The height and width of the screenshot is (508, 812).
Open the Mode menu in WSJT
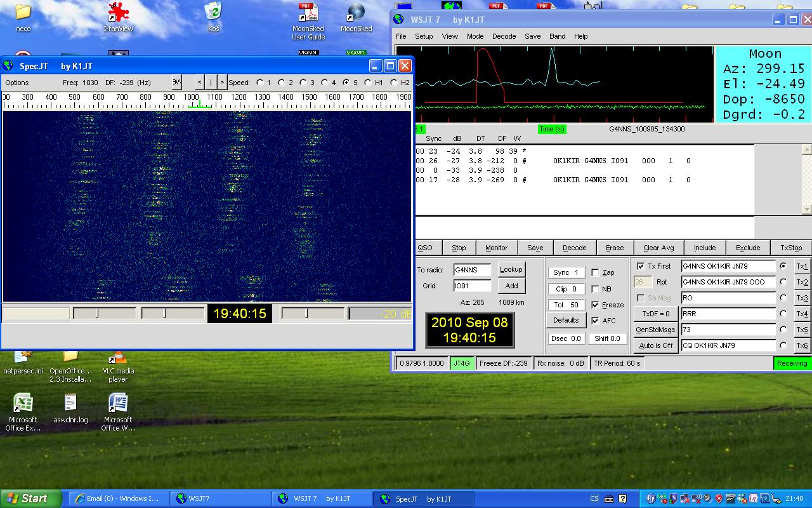point(475,36)
